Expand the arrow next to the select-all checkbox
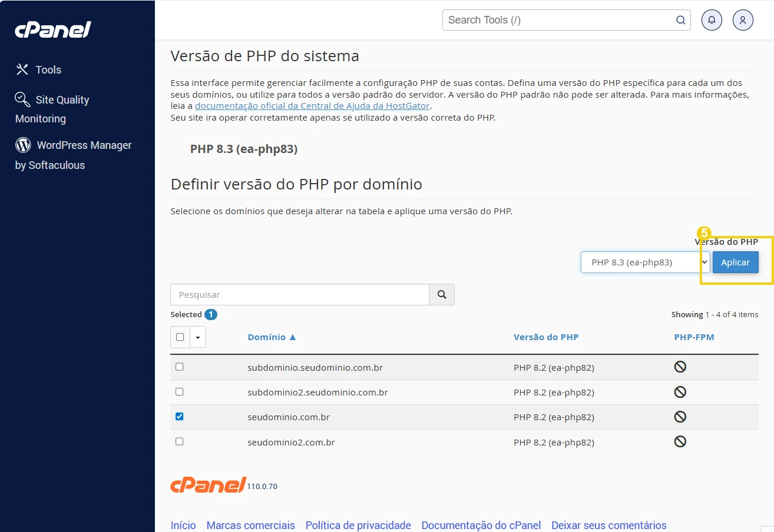The height and width of the screenshot is (532, 774). [198, 337]
